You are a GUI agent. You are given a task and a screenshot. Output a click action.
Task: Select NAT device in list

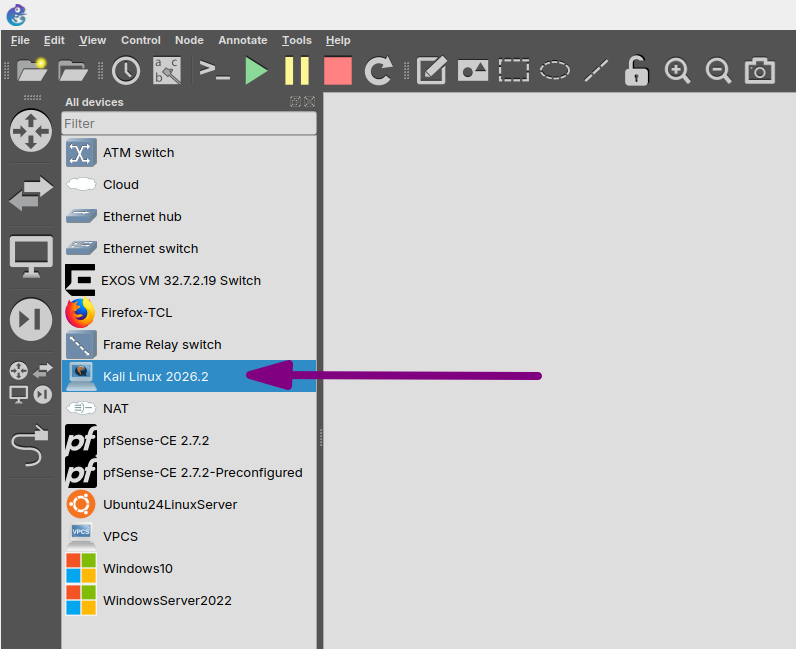189,408
